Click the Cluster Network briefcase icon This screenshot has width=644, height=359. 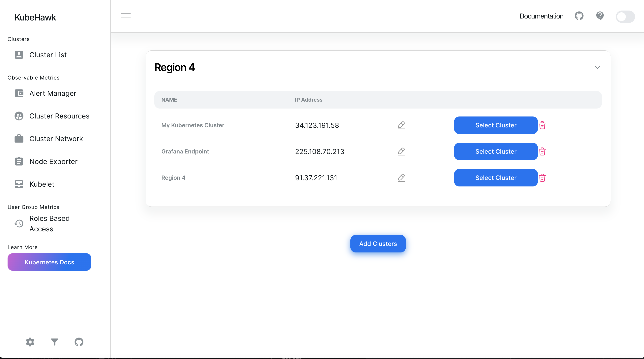(x=19, y=139)
